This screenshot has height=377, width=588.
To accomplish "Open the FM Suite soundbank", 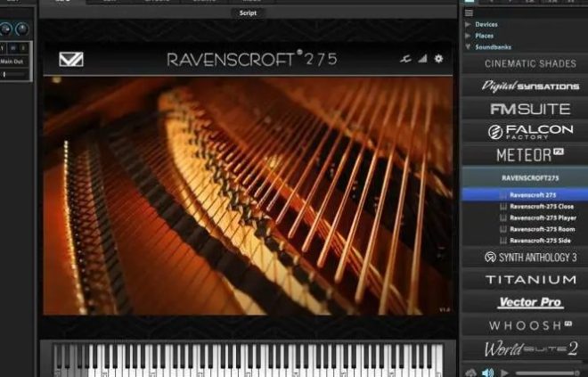I will [x=525, y=109].
